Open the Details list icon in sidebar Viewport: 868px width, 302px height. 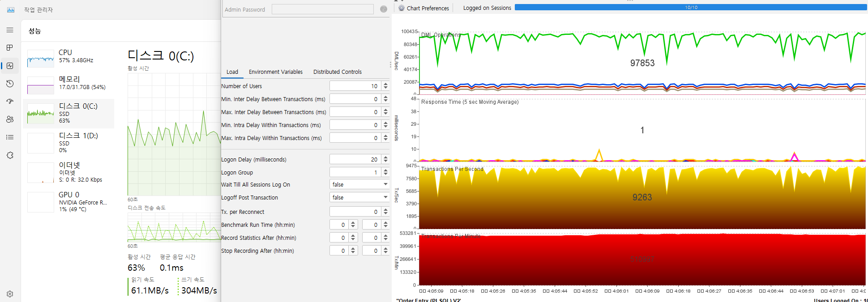pos(10,137)
